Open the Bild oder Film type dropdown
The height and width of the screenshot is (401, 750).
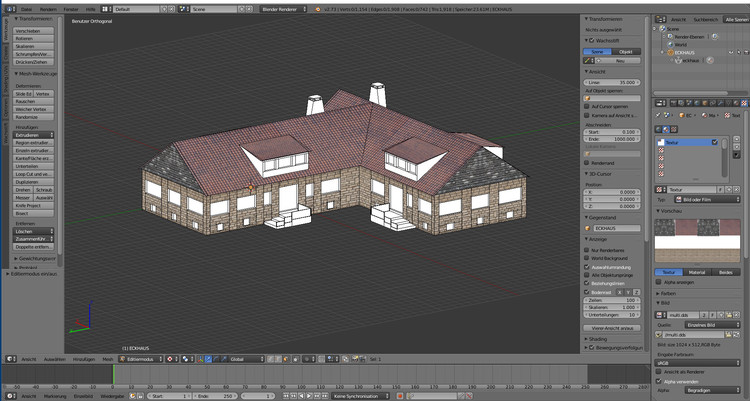tap(707, 199)
